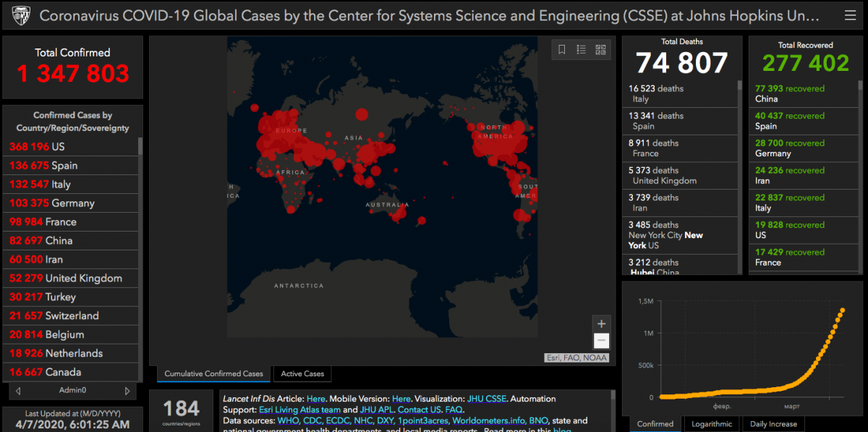Select Turkey in confirmed cases list
Viewport: 868px width, 432px height.
pyautogui.click(x=70, y=297)
